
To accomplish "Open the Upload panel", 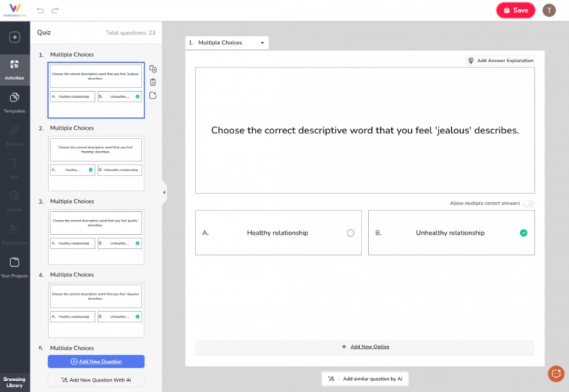I will [15, 202].
